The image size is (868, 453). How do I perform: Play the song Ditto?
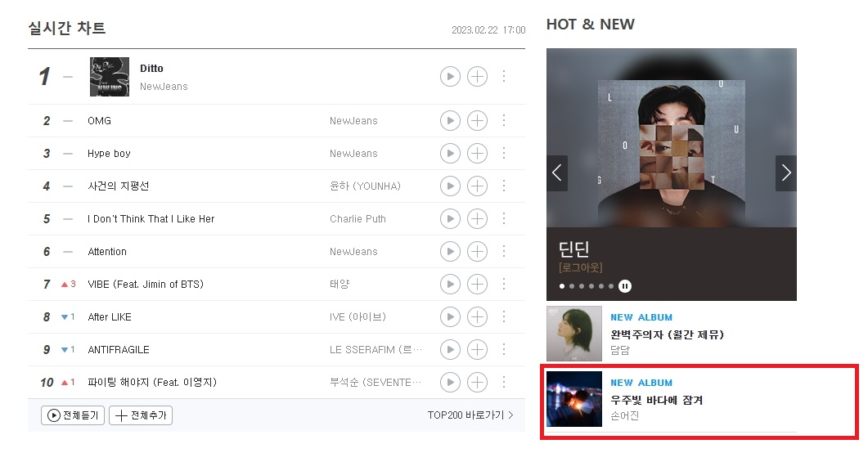click(450, 76)
